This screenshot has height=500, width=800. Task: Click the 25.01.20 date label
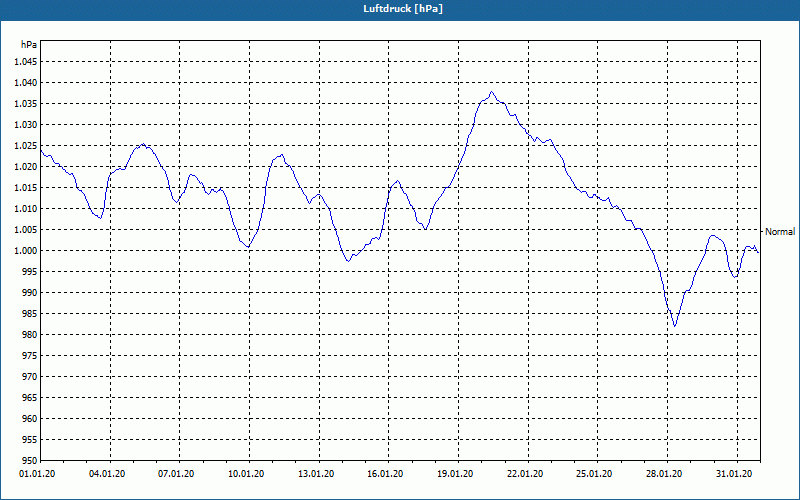594,474
